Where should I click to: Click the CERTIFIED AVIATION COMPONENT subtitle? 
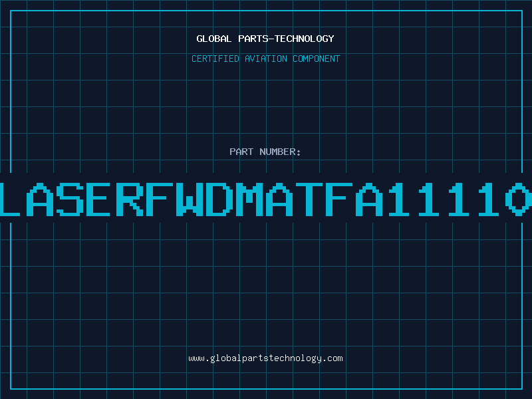(x=265, y=59)
